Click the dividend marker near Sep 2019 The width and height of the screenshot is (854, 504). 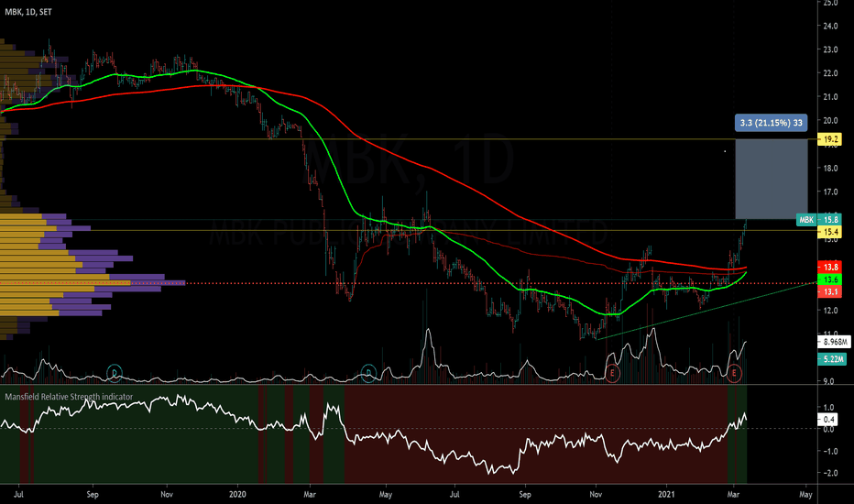click(115, 373)
